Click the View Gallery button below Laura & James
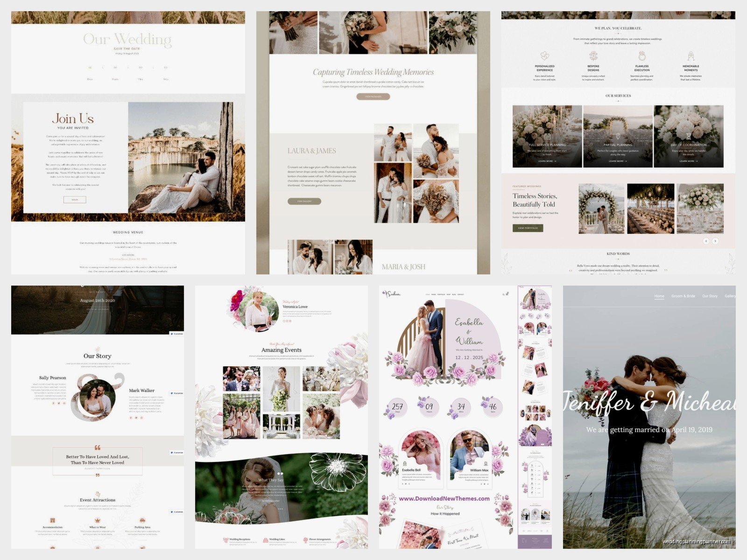 [304, 201]
